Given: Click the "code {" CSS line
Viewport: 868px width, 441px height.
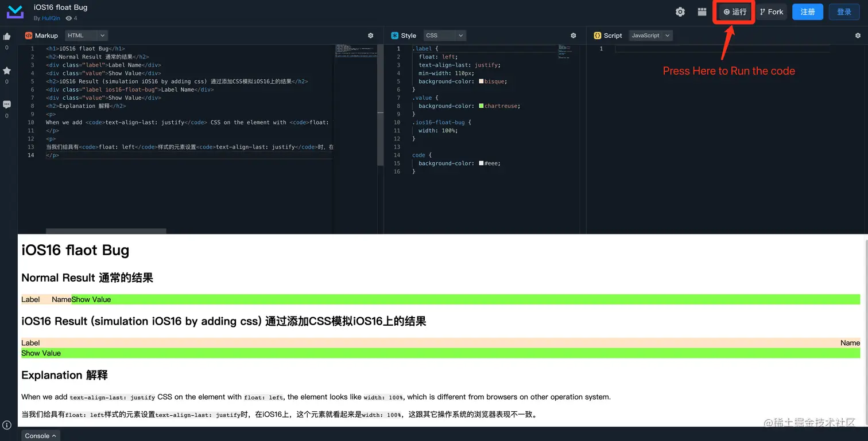Looking at the screenshot, I should 422,155.
